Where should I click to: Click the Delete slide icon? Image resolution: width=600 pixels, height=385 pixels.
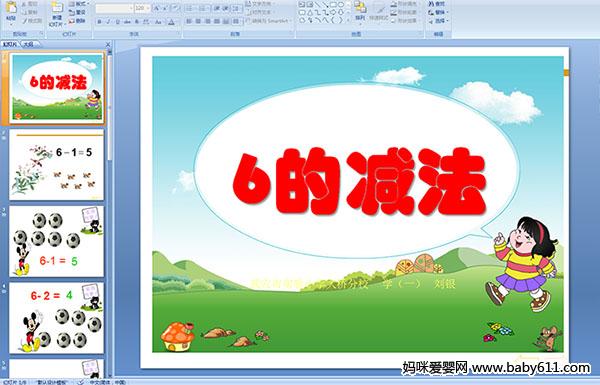tap(77, 21)
